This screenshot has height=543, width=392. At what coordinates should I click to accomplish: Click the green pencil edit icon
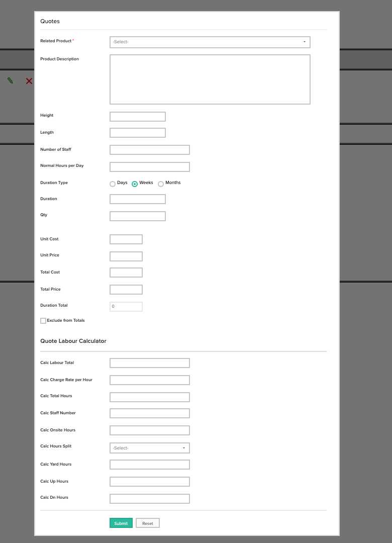(10, 80)
